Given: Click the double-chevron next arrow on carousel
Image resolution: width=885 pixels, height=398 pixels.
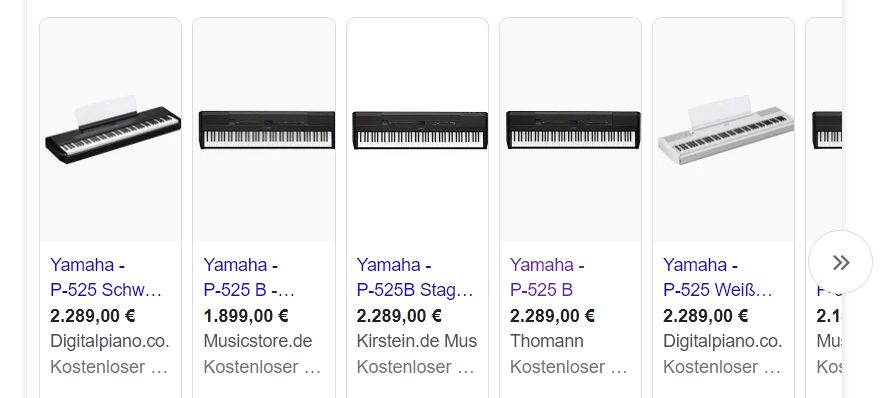Looking at the screenshot, I should point(840,262).
